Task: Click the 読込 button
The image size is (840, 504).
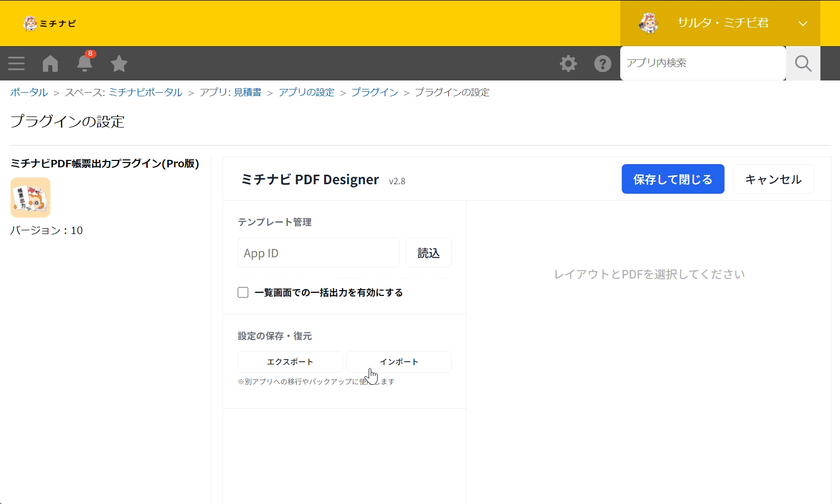Action: pos(428,253)
